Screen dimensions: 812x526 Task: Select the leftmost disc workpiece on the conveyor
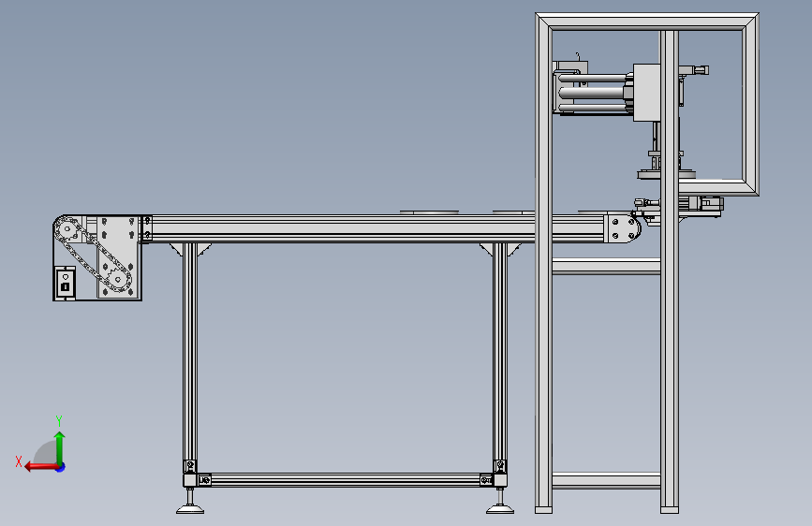tap(429, 212)
